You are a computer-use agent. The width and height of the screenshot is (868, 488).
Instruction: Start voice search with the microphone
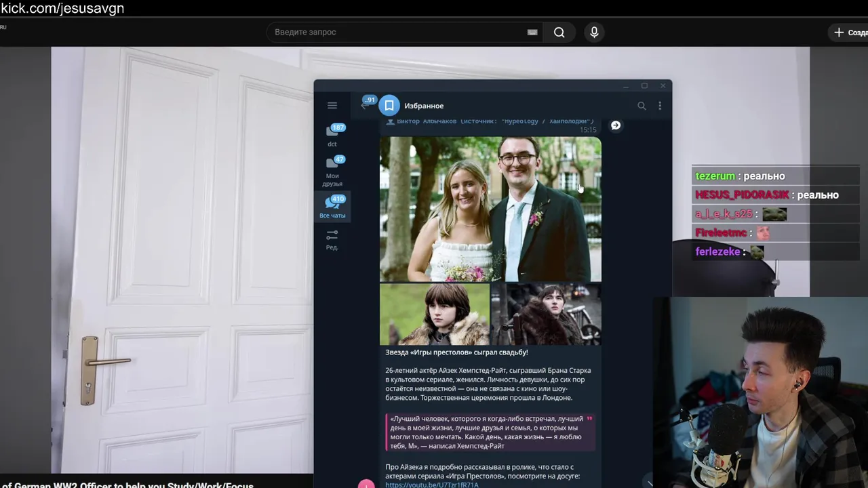tap(594, 32)
